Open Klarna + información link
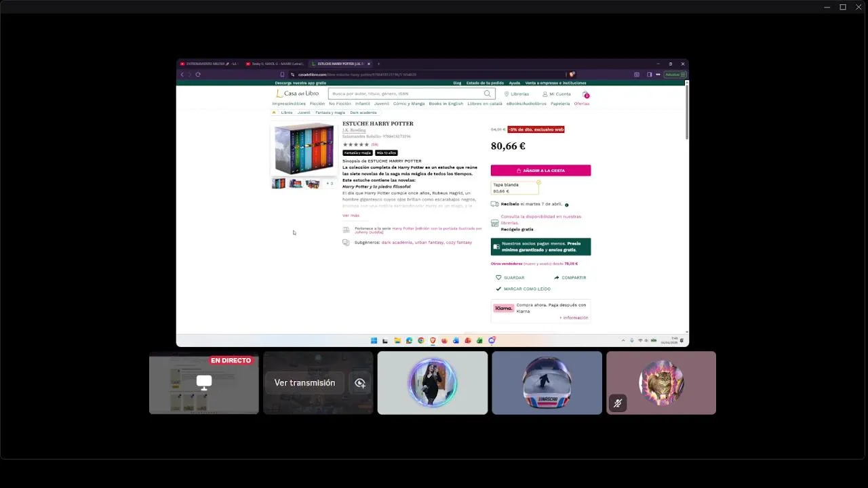868x488 pixels. coord(574,318)
